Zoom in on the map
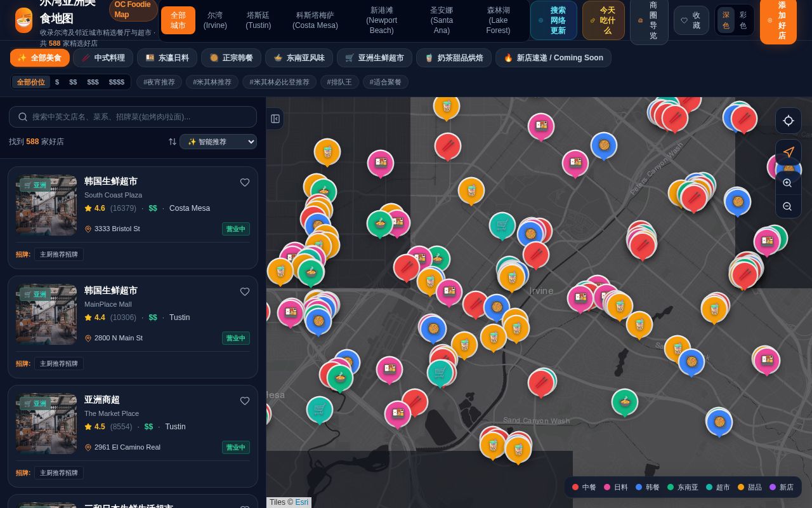The width and height of the screenshot is (812, 508). [x=787, y=183]
